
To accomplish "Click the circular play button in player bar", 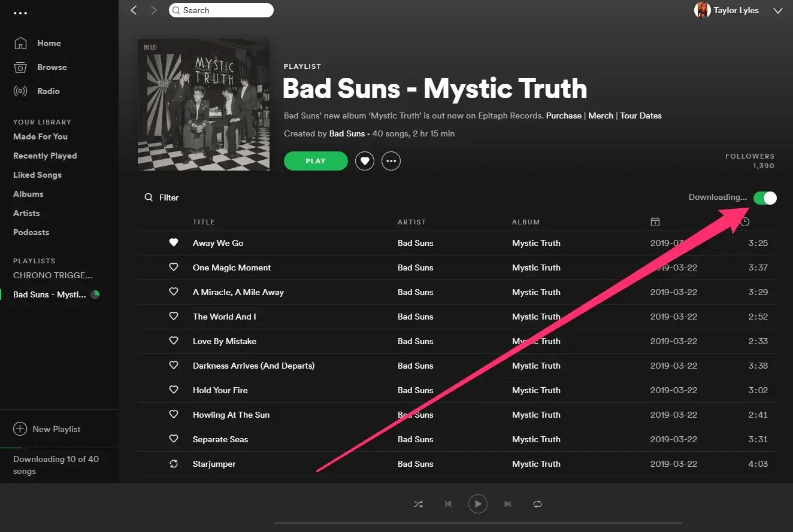I will click(477, 504).
